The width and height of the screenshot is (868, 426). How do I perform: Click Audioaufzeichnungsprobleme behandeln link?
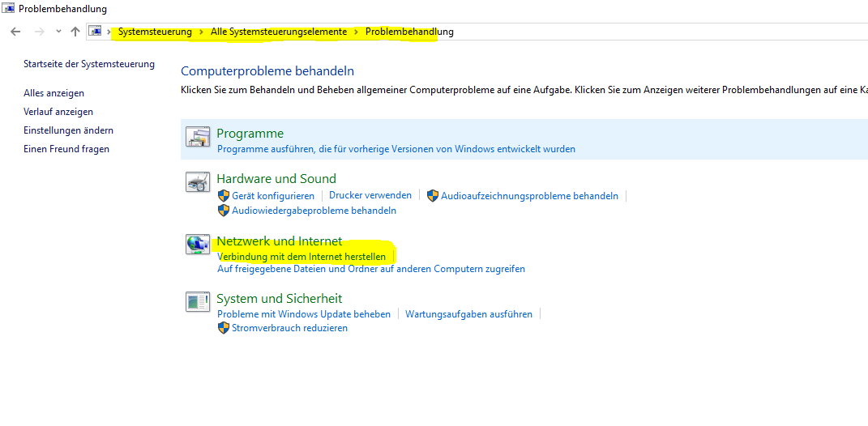click(530, 196)
